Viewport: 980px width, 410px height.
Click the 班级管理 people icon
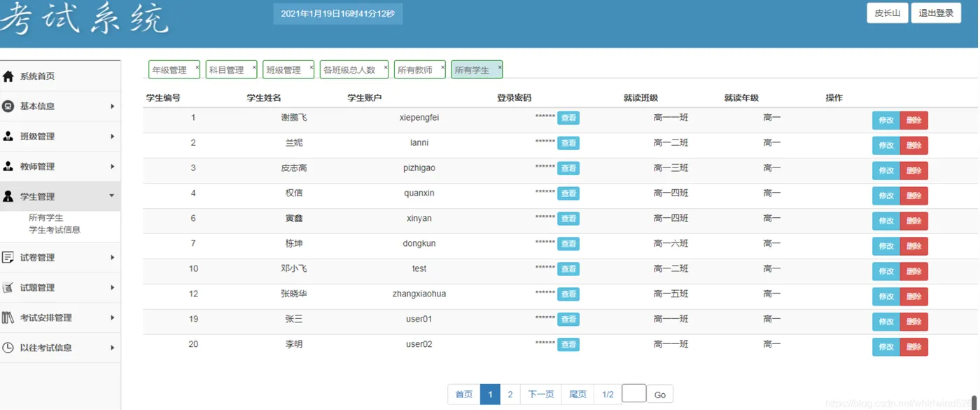[x=8, y=137]
